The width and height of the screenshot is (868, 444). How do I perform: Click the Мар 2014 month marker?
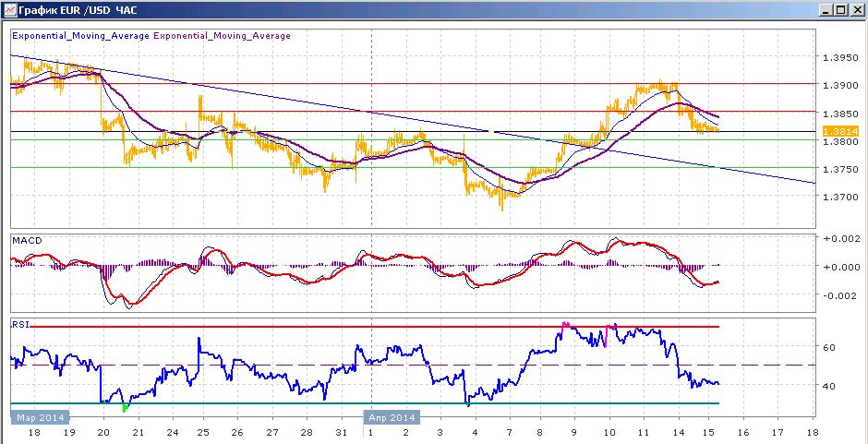(40, 417)
